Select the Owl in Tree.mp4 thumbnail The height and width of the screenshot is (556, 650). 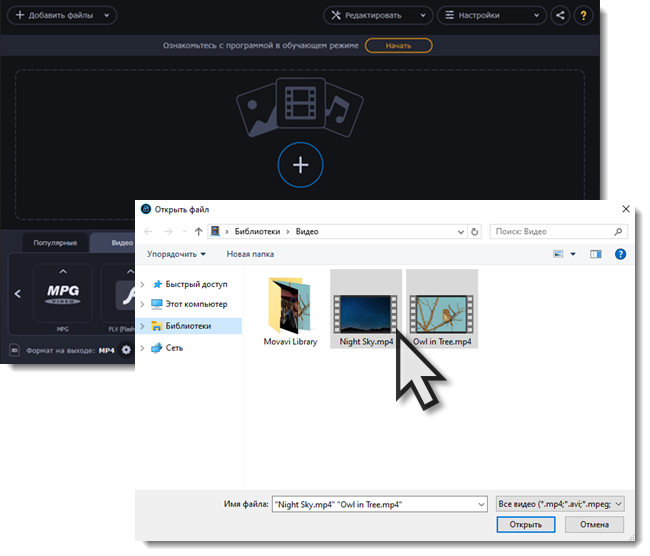(442, 308)
